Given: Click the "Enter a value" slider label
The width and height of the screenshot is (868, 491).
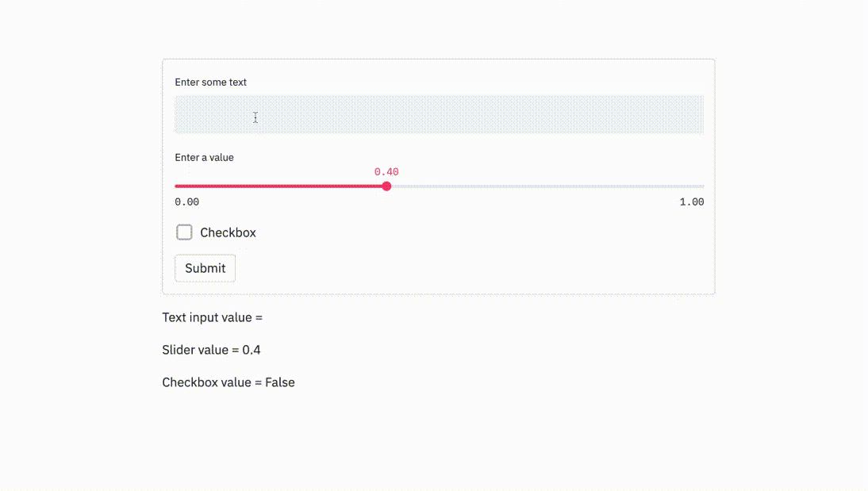Looking at the screenshot, I should click(x=204, y=158).
